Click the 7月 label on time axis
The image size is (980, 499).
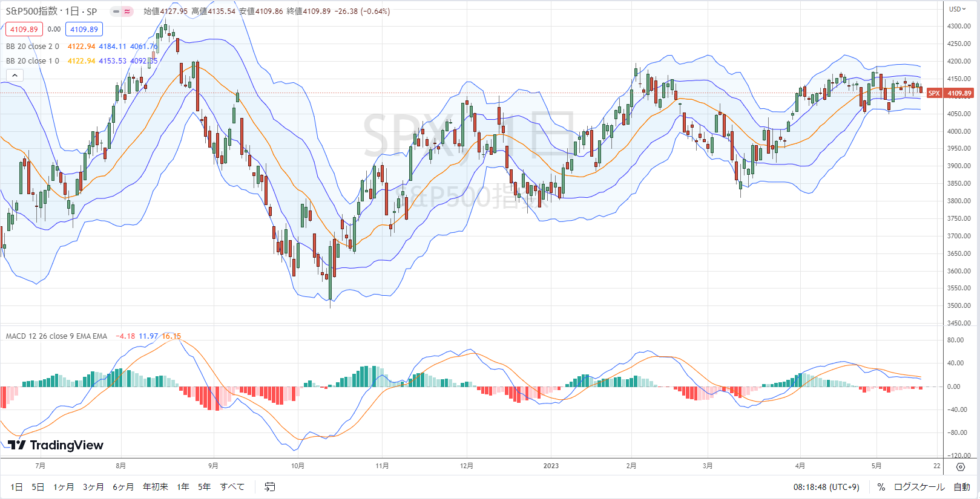point(40,466)
